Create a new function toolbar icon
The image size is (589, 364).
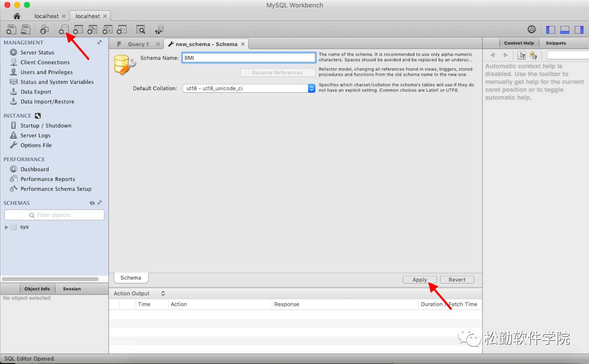pyautogui.click(x=122, y=29)
